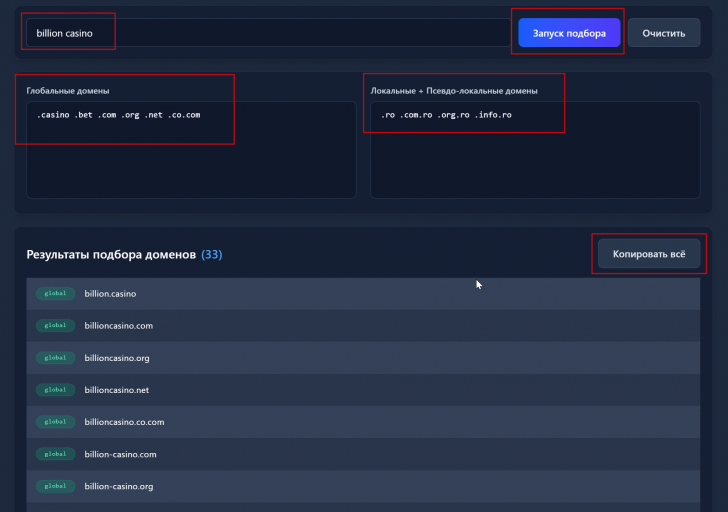The image size is (728, 512).
Task: Select the billion-casino.org result row
Action: click(363, 486)
